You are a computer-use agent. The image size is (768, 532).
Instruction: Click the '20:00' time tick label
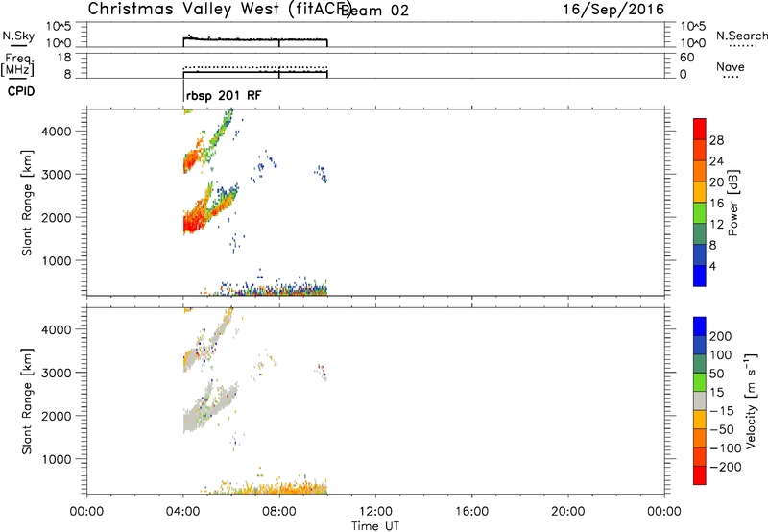tap(568, 512)
